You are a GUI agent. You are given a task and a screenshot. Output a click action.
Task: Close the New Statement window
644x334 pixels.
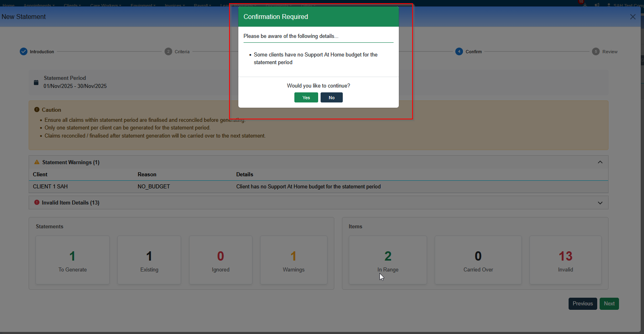633,17
